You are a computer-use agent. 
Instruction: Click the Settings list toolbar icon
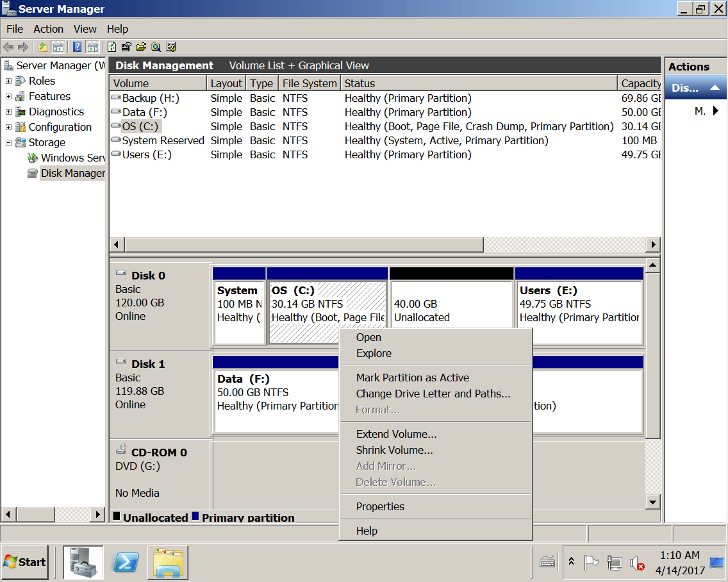[171, 47]
